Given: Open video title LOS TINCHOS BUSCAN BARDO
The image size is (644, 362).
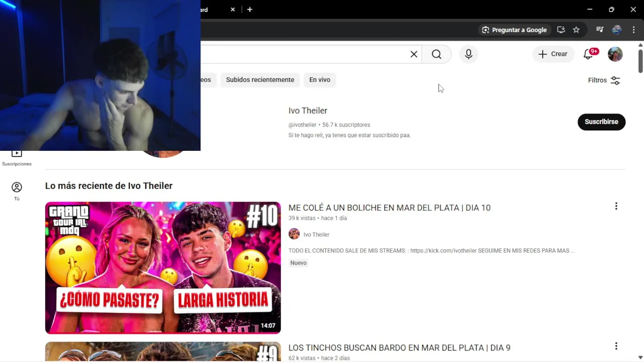Looking at the screenshot, I should click(x=399, y=348).
